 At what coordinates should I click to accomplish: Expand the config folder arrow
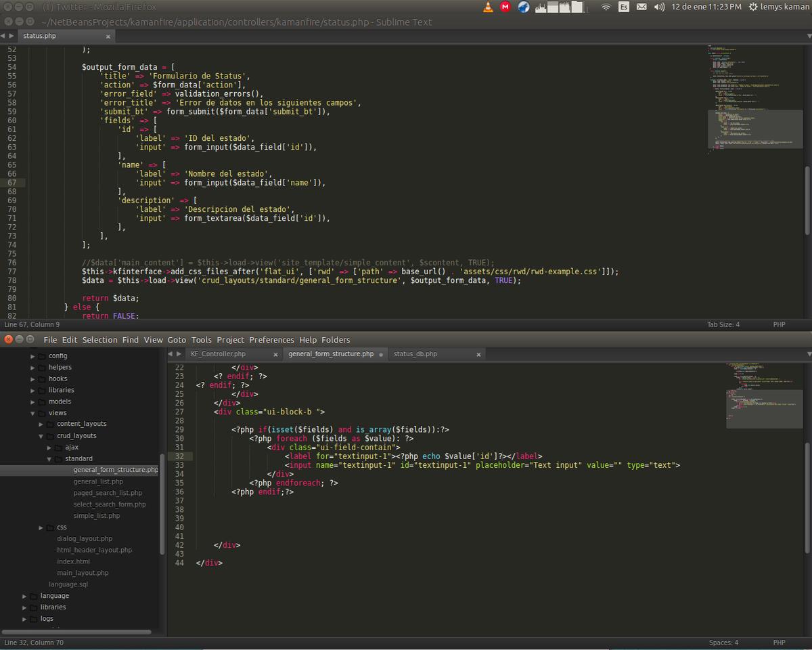(x=32, y=356)
